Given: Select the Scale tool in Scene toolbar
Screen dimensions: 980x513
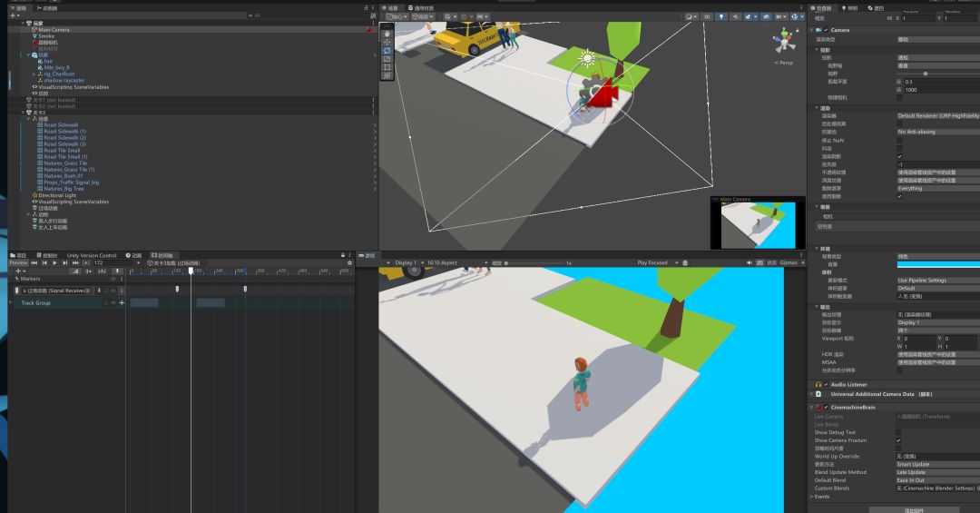Looking at the screenshot, I should (x=387, y=59).
